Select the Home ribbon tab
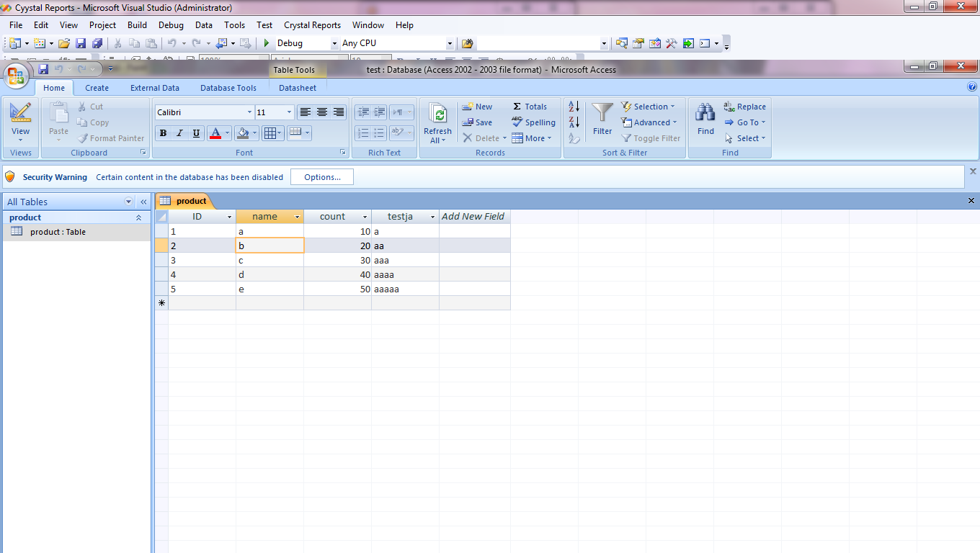The height and width of the screenshot is (553, 980). click(x=54, y=88)
